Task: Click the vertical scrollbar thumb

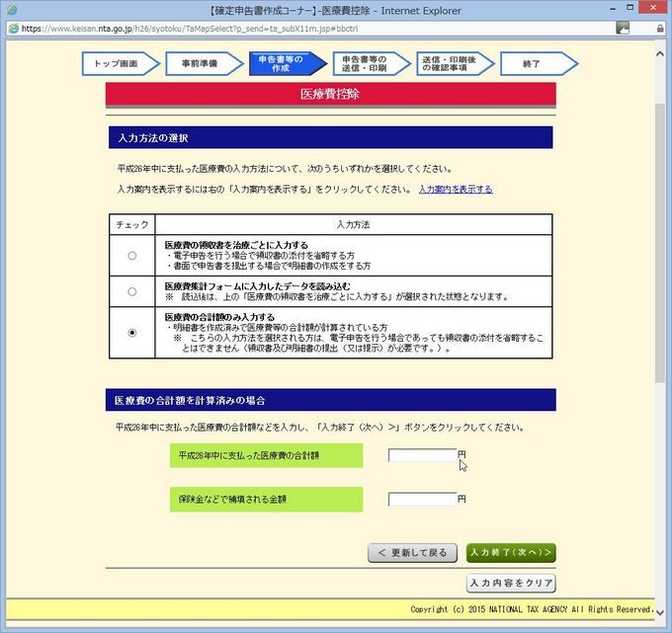Action: [660, 242]
